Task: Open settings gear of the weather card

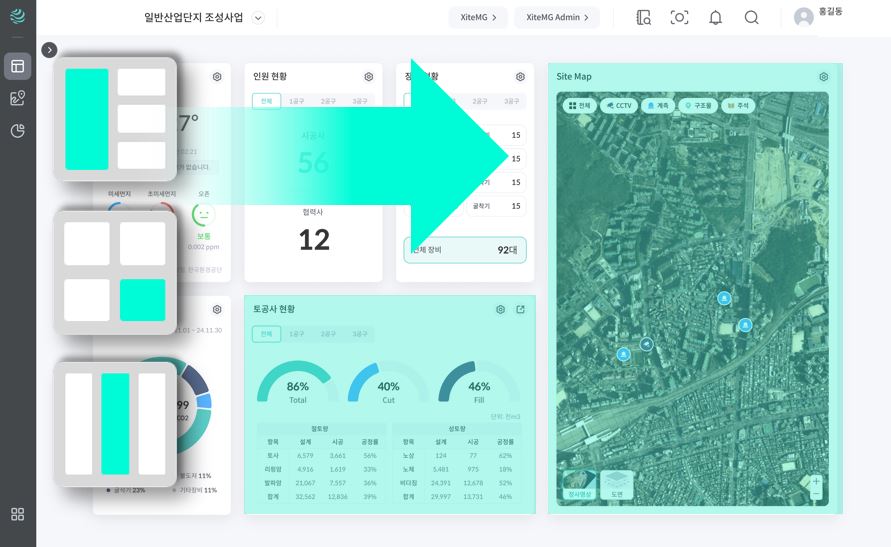Action: [217, 77]
